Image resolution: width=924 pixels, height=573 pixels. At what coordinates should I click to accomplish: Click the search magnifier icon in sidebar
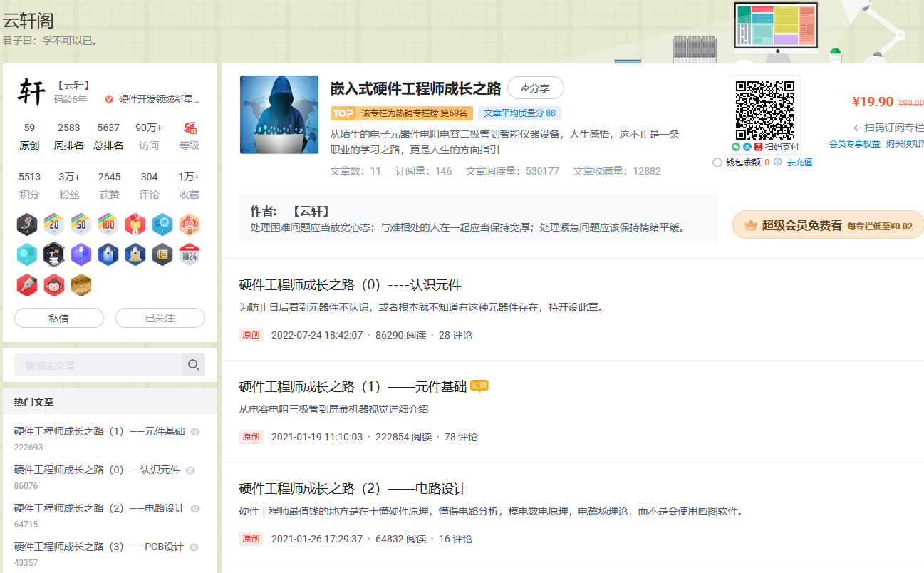(x=193, y=365)
